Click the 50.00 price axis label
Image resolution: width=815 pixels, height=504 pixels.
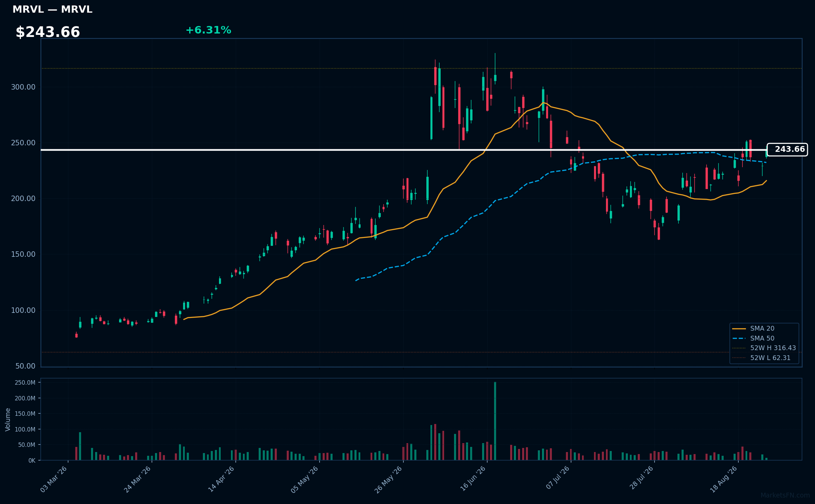pyautogui.click(x=25, y=366)
